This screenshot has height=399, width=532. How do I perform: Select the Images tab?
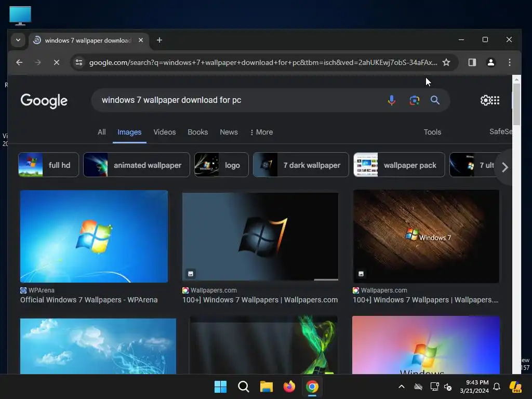click(129, 132)
